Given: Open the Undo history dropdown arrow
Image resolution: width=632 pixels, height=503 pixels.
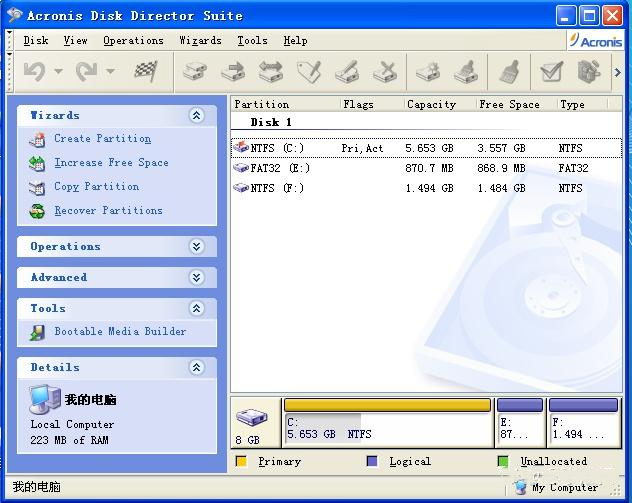Looking at the screenshot, I should click(x=58, y=72).
